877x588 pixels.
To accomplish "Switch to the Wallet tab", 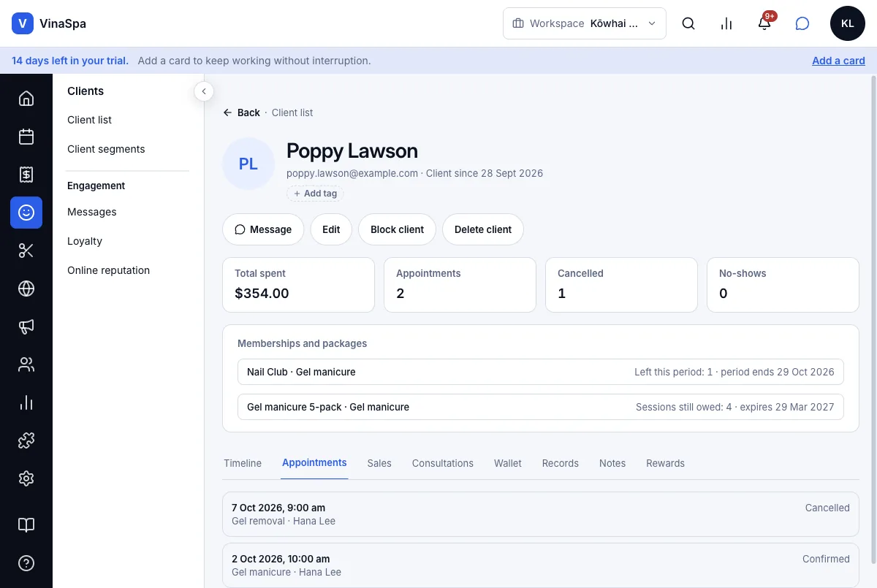I will [508, 463].
